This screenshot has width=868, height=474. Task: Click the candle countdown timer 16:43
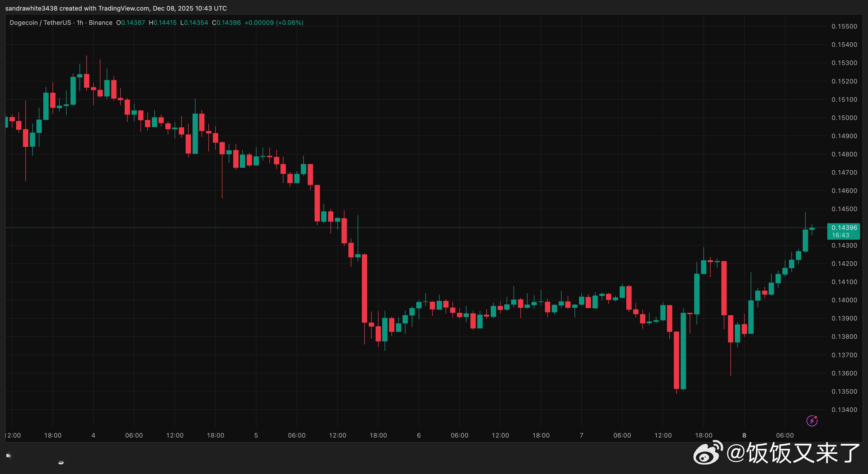coord(840,235)
